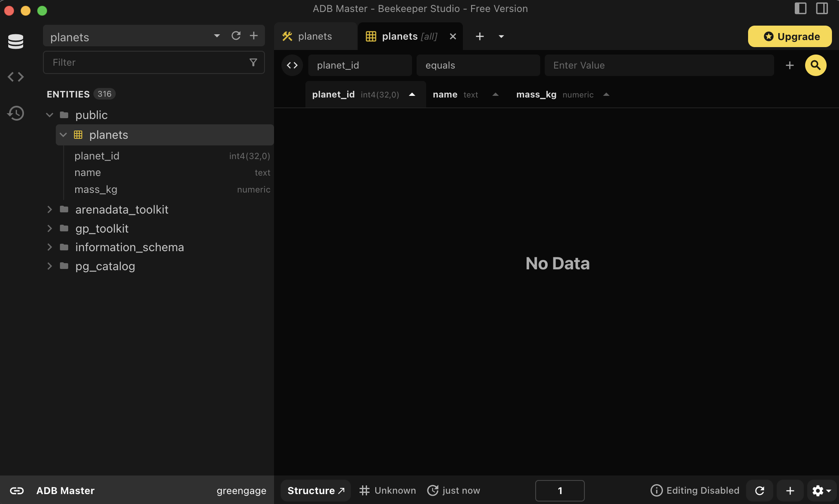This screenshot has height=504, width=839.
Task: Add another filter row with plus icon
Action: (790, 65)
